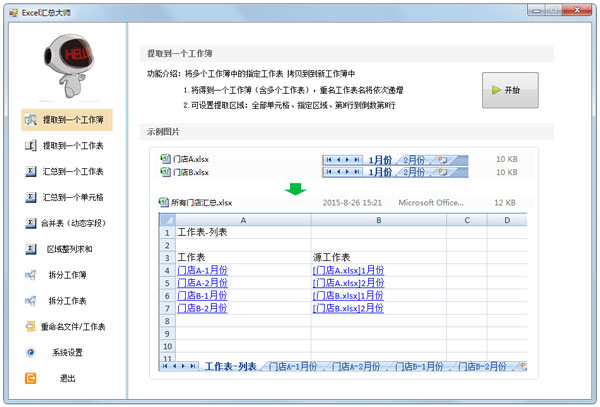Image resolution: width=600 pixels, height=407 pixels.
Task: Open the 门店A-1月份 link in cell A4
Action: click(x=202, y=270)
